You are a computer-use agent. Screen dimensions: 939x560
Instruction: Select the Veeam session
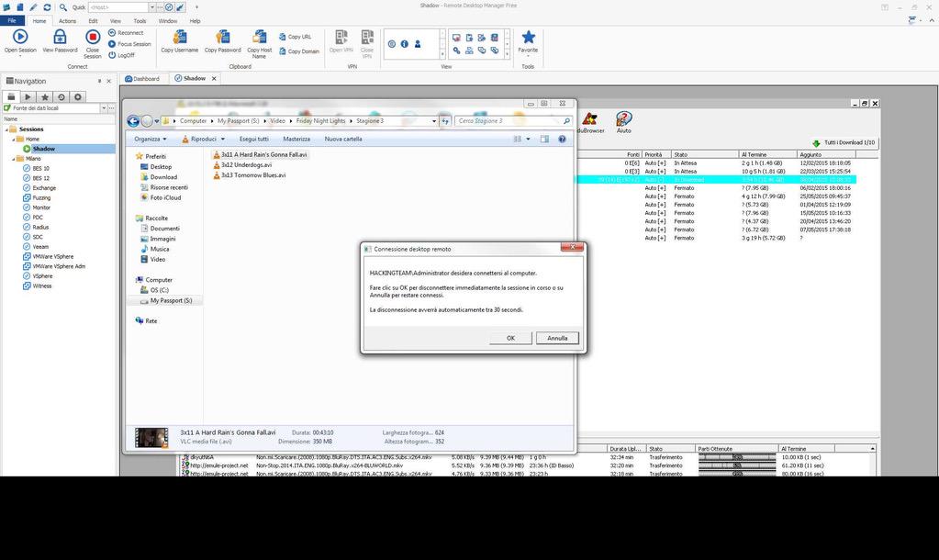[40, 247]
